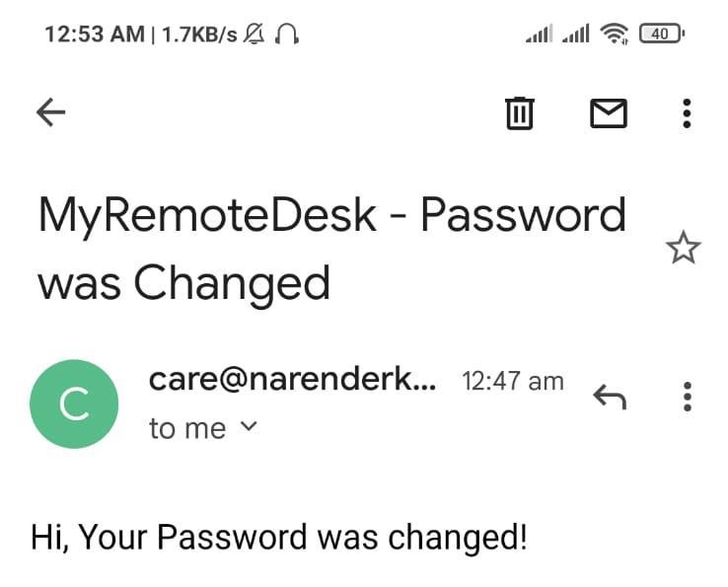The height and width of the screenshot is (587, 728).
Task: Reply using the curved arrow icon
Action: pos(610,398)
